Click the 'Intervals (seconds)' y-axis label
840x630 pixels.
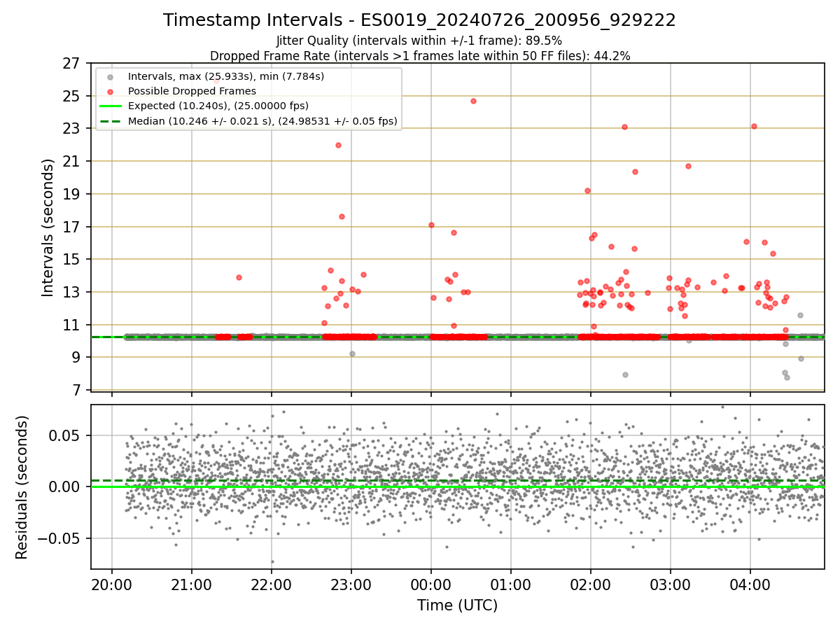[x=48, y=227]
